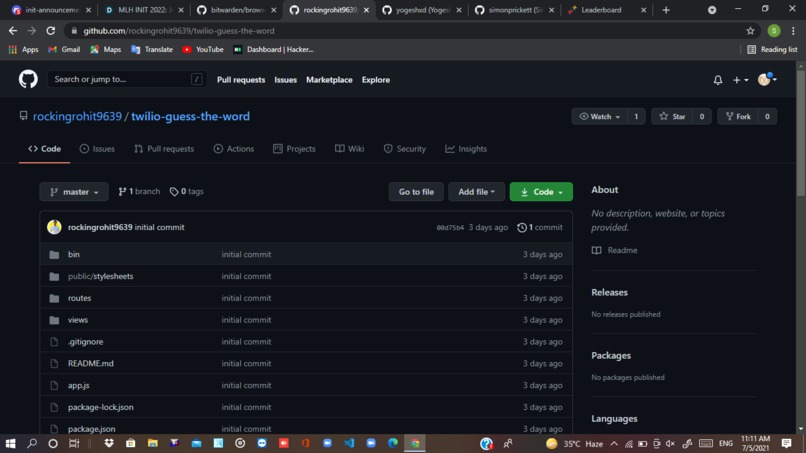The width and height of the screenshot is (806, 453).
Task: Open the Windows Start menu
Action: coord(10,443)
